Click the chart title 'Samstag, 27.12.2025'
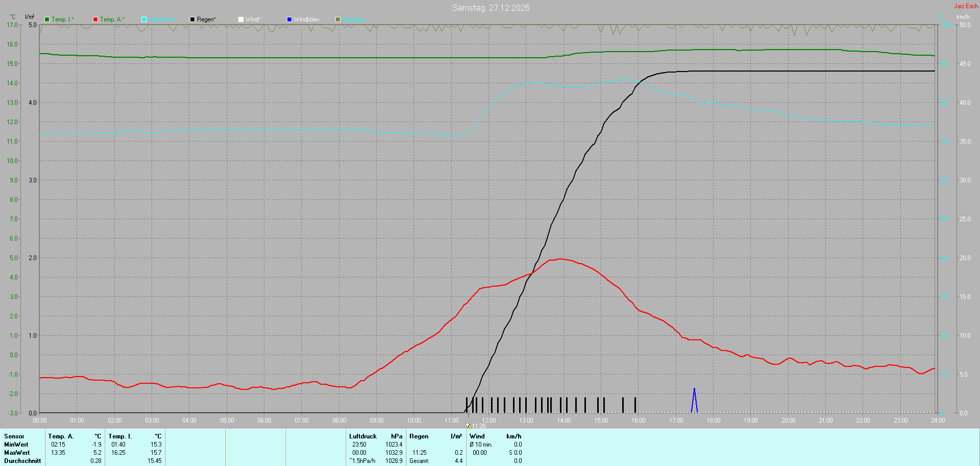Screen dimensions: 980x466 [491, 8]
